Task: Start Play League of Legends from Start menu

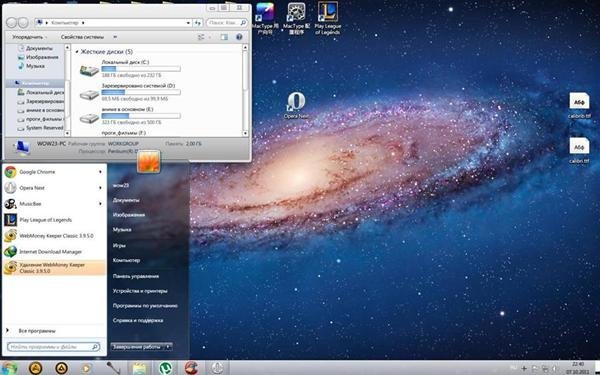Action: tap(54, 220)
